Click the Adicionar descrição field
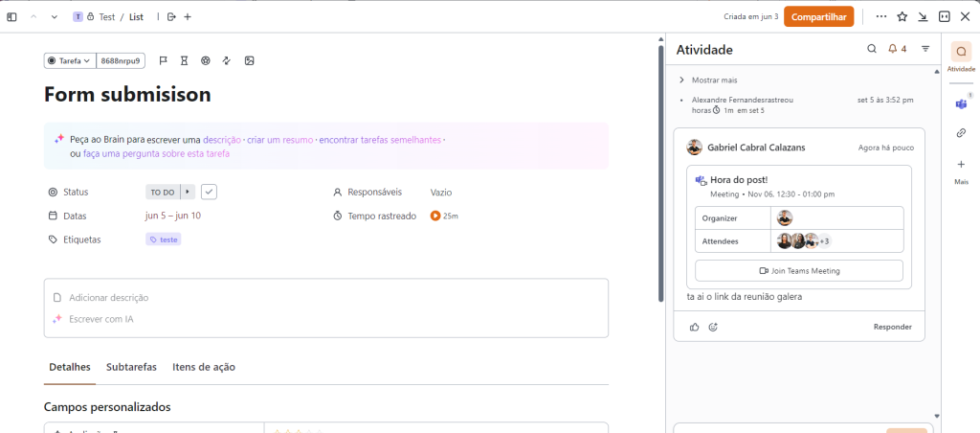The height and width of the screenshot is (433, 980). pos(108,298)
